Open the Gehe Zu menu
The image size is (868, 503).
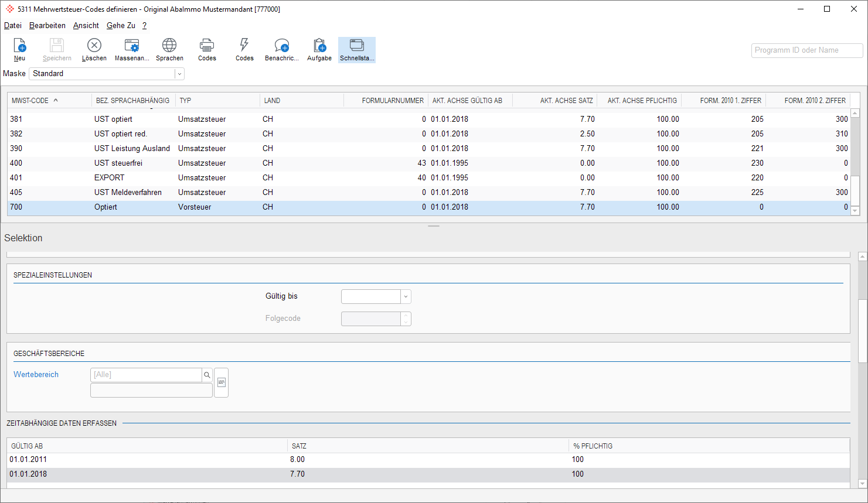pyautogui.click(x=121, y=25)
